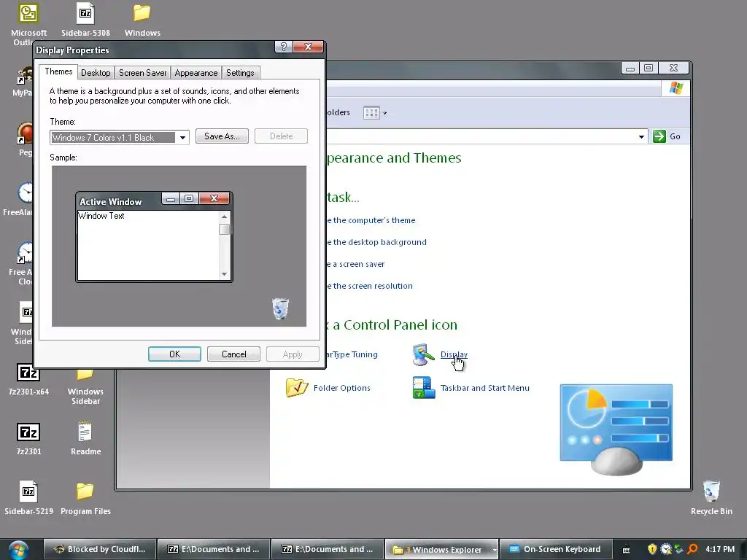747x560 pixels.
Task: Click the screen saver task link
Action: [355, 264]
